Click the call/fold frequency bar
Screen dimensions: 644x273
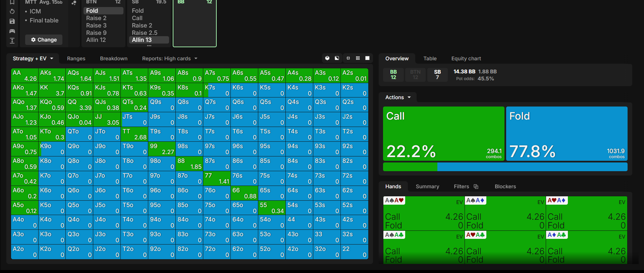point(505,167)
